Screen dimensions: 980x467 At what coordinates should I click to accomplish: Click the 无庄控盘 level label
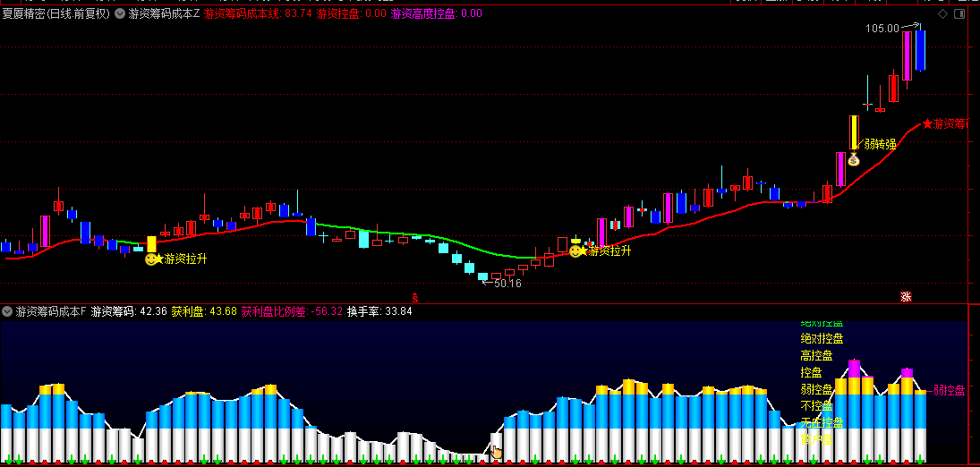click(x=822, y=422)
